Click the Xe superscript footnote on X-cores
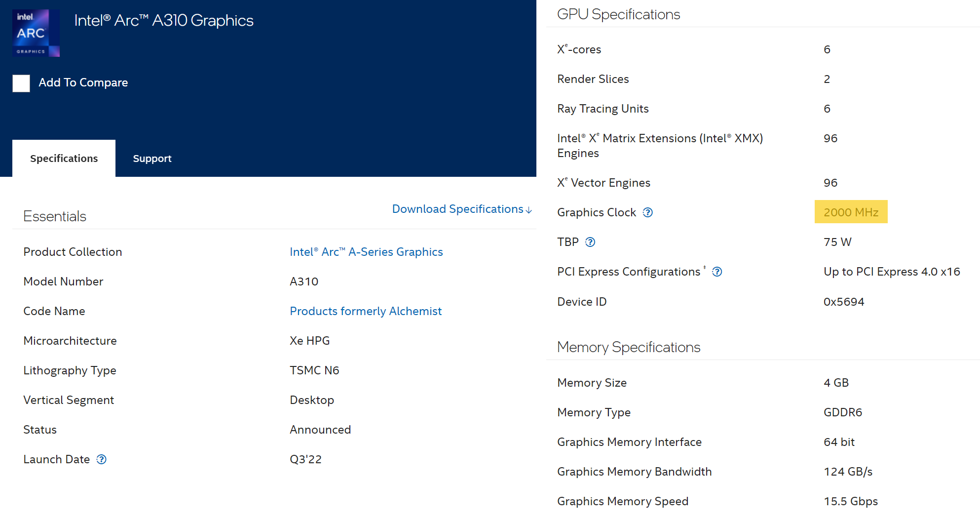 [567, 45]
